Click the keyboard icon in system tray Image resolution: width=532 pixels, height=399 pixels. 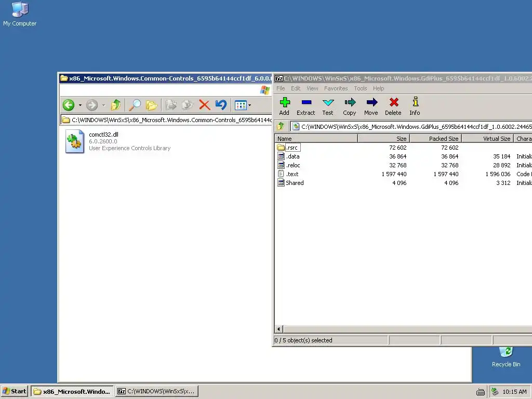tap(481, 392)
